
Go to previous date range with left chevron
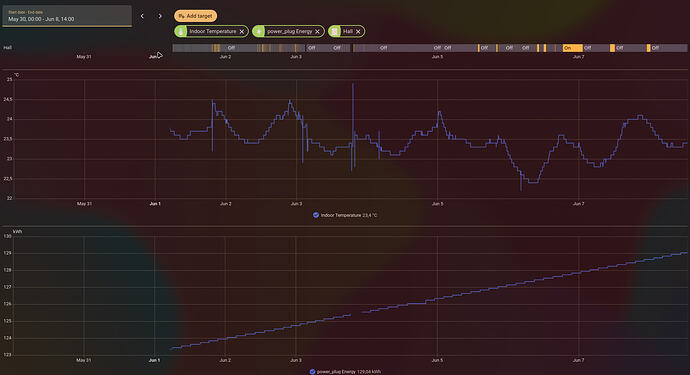point(142,16)
